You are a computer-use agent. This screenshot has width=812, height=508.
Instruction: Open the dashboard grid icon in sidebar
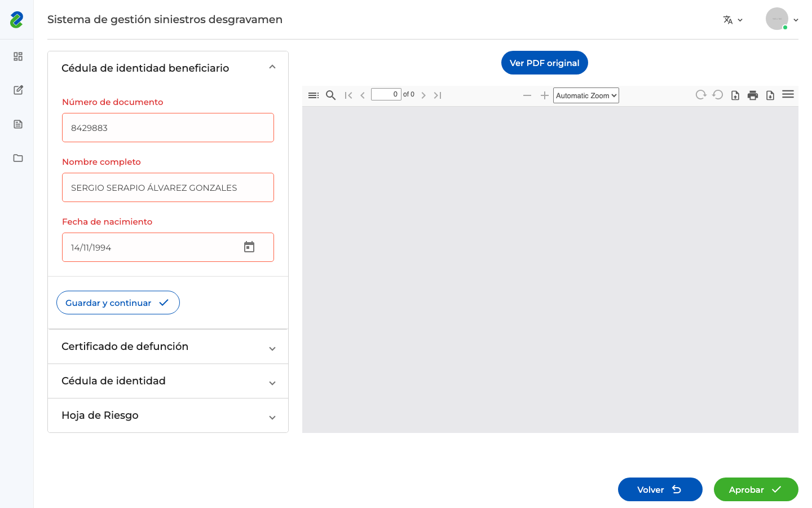coord(18,56)
